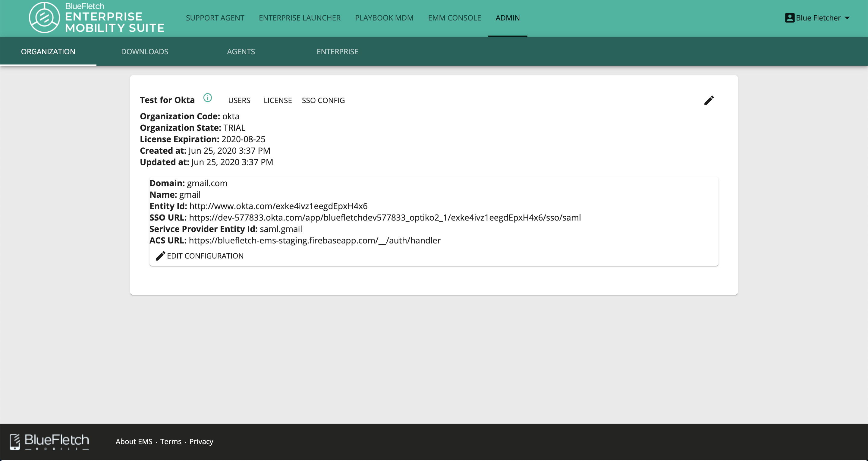
Task: Switch to the Agents tab
Action: tap(241, 52)
